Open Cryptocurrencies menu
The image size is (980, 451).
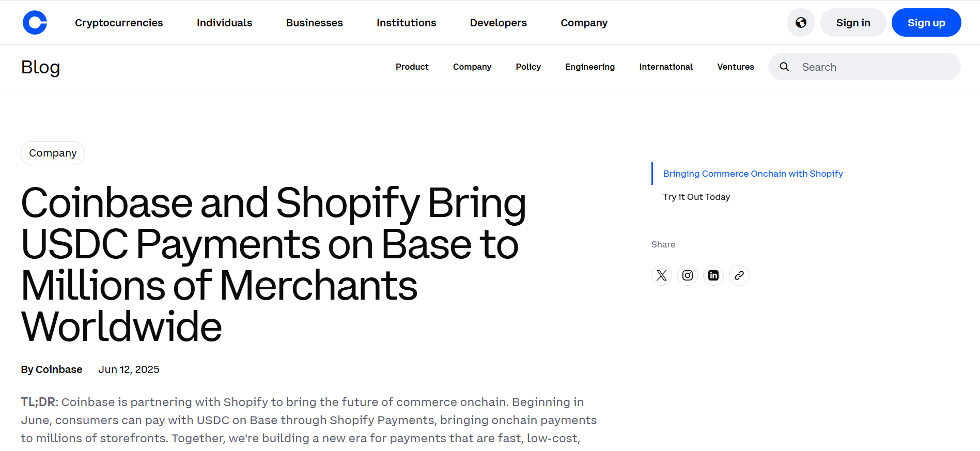119,23
